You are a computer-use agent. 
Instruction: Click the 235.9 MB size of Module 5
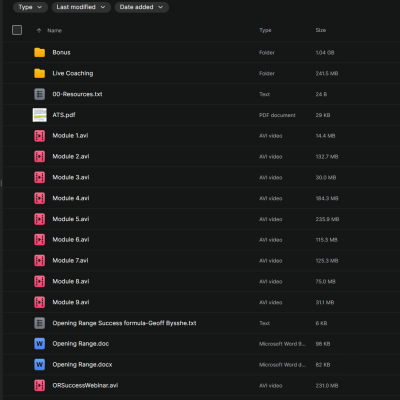[x=327, y=219]
